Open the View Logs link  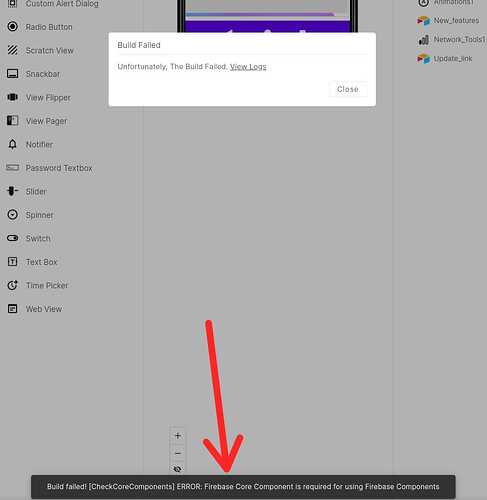(248, 67)
